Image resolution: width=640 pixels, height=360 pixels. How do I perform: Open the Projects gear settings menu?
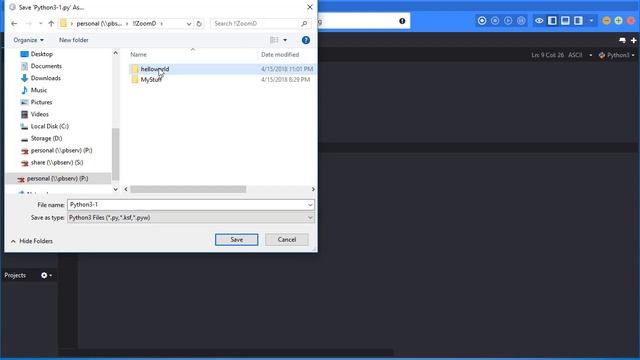[46, 275]
